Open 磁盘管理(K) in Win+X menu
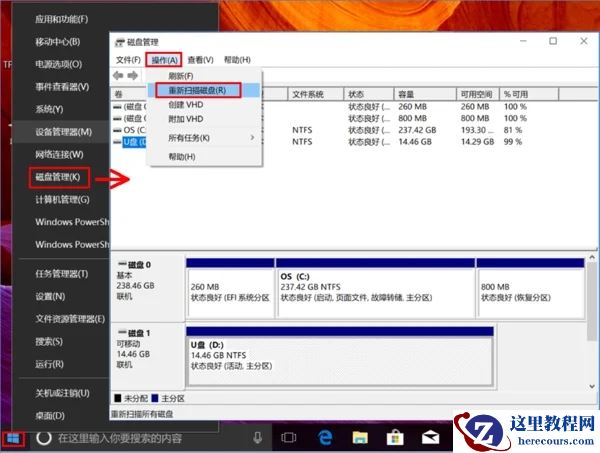600x453 pixels. coord(58,177)
